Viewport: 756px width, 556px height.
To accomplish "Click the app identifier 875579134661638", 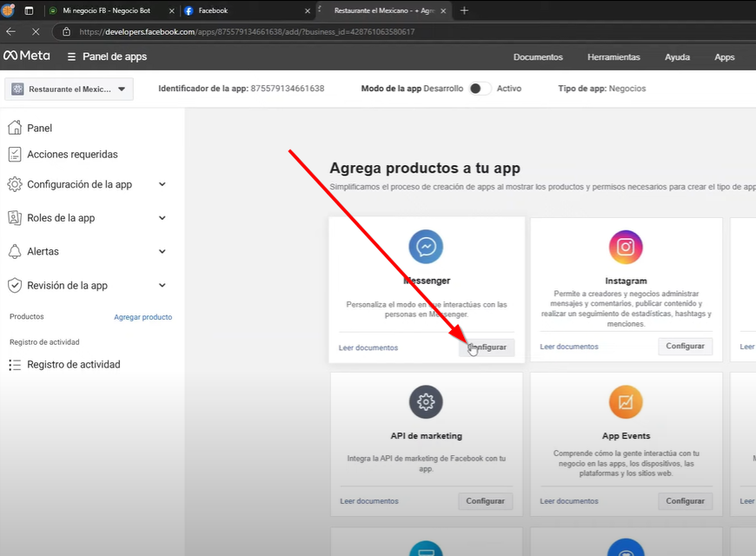I will click(288, 89).
